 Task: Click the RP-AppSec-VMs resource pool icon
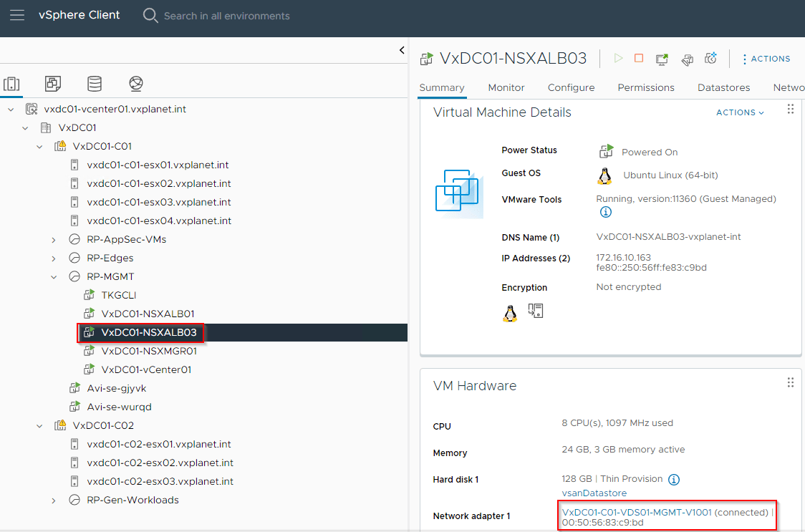(x=74, y=239)
